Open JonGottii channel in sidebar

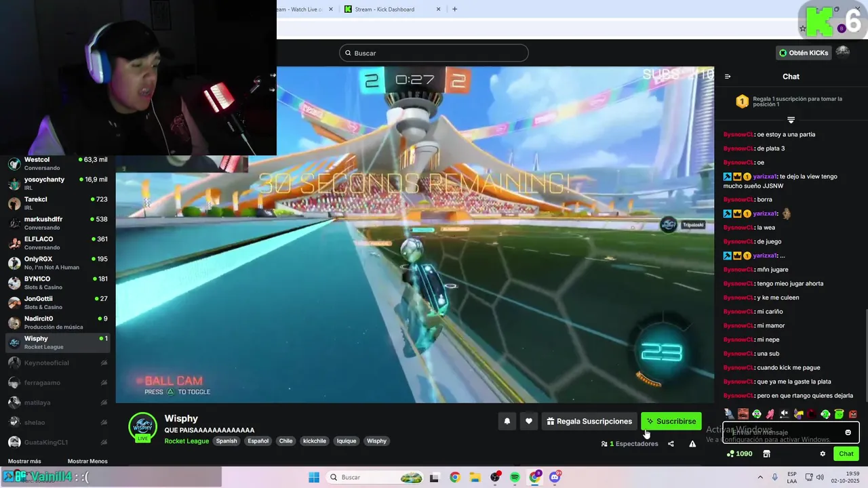coord(58,302)
